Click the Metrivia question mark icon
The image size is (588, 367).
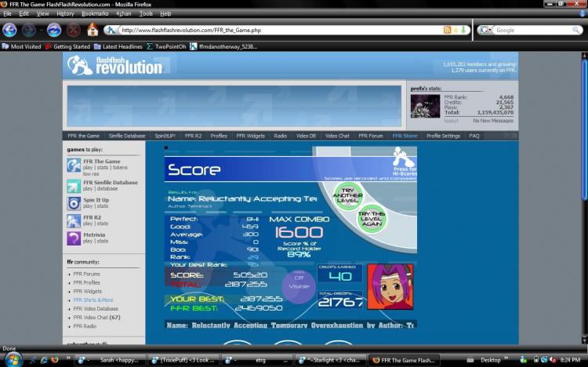74,238
